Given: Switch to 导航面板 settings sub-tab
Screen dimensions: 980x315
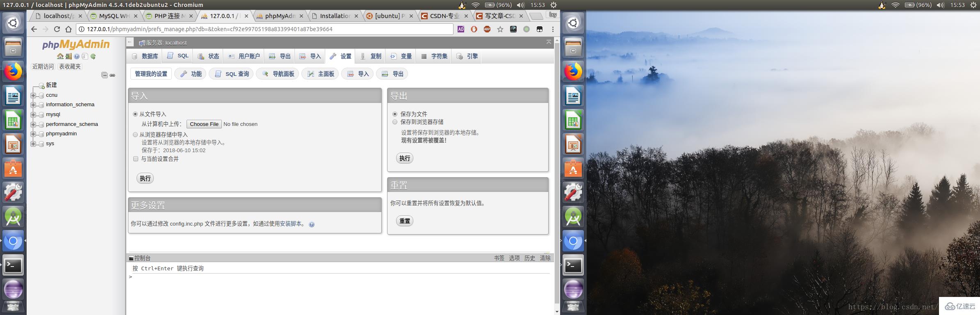Looking at the screenshot, I should pyautogui.click(x=278, y=74).
